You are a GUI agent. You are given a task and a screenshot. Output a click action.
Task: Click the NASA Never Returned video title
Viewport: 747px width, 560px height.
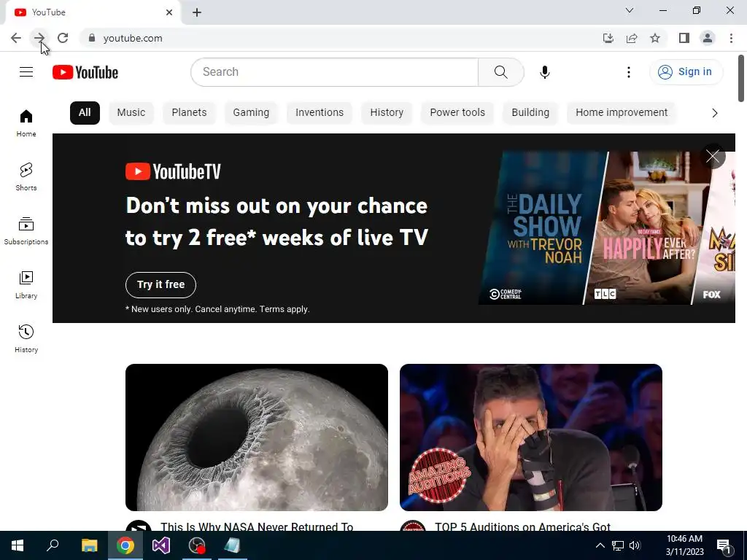(257, 526)
